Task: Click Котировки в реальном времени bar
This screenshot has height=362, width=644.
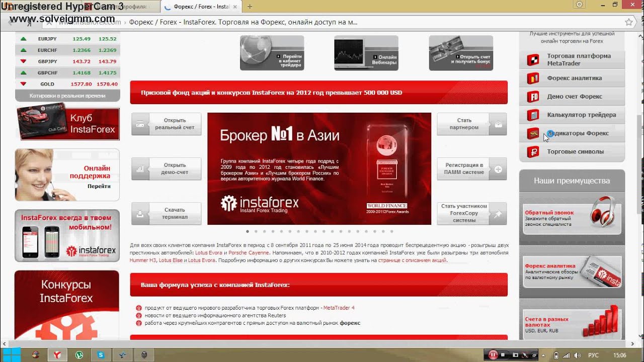Action: tap(67, 96)
